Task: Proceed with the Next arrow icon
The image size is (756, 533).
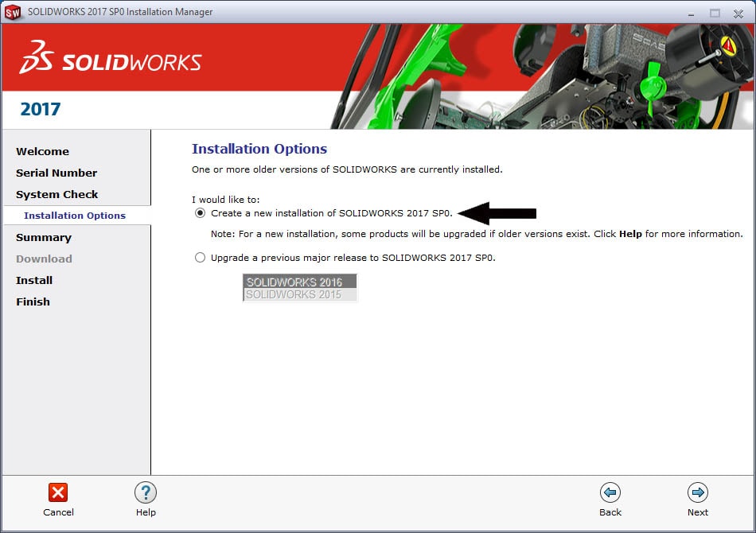Action: point(698,492)
